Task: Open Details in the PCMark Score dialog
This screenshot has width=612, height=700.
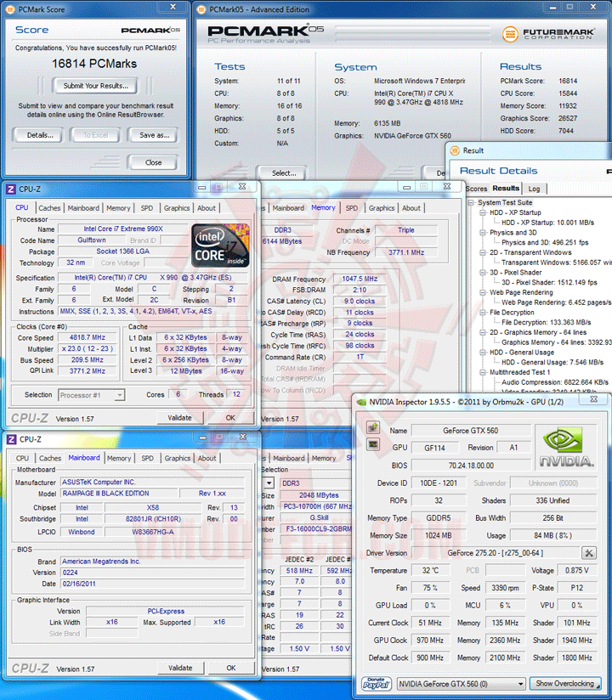Action: coord(39,135)
